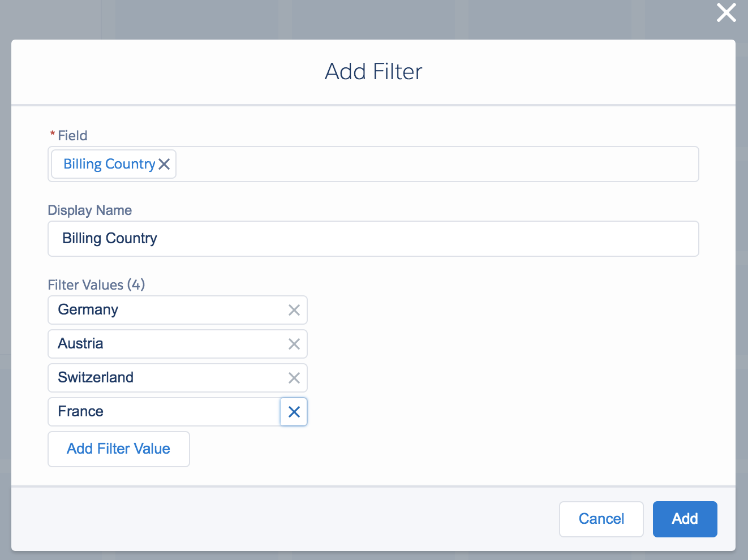Place the cursor in the France value field
The height and width of the screenshot is (560, 748).
[164, 412]
